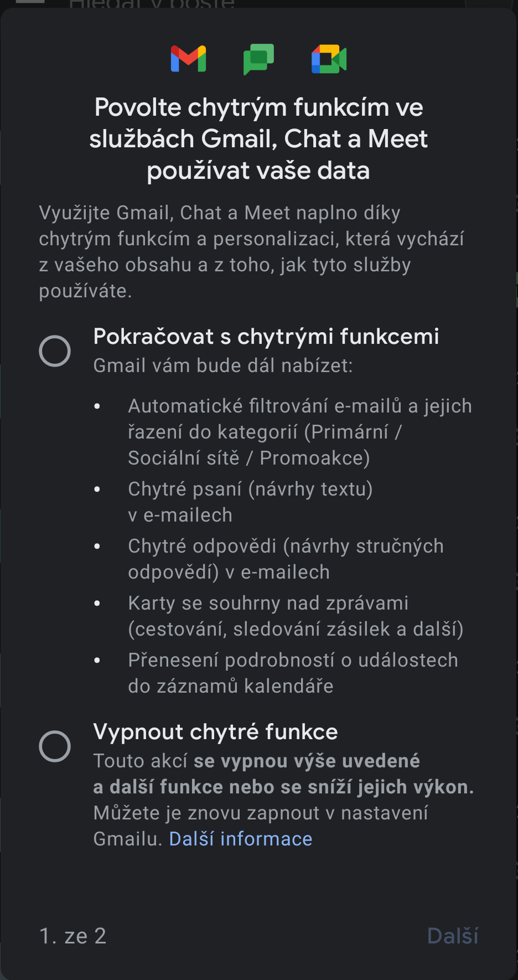Click the "Využijte Gmail, Chat a Meet" description
Viewport: 518px width, 980px height.
pyautogui.click(x=251, y=251)
